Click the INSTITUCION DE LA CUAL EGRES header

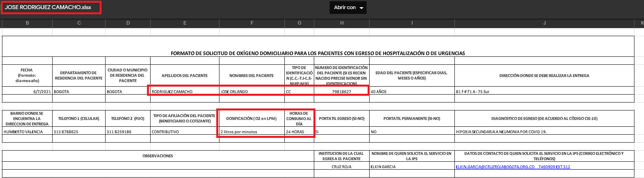coord(342,156)
